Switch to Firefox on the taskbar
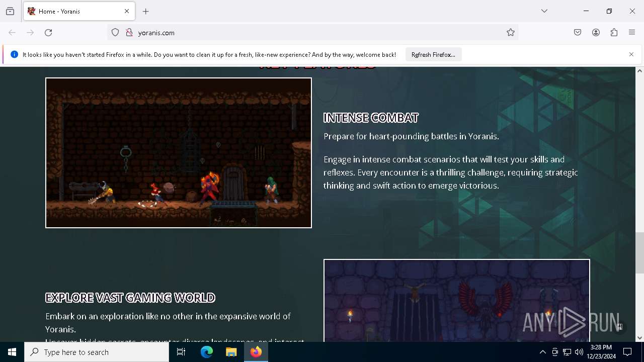The image size is (644, 362). pyautogui.click(x=256, y=352)
